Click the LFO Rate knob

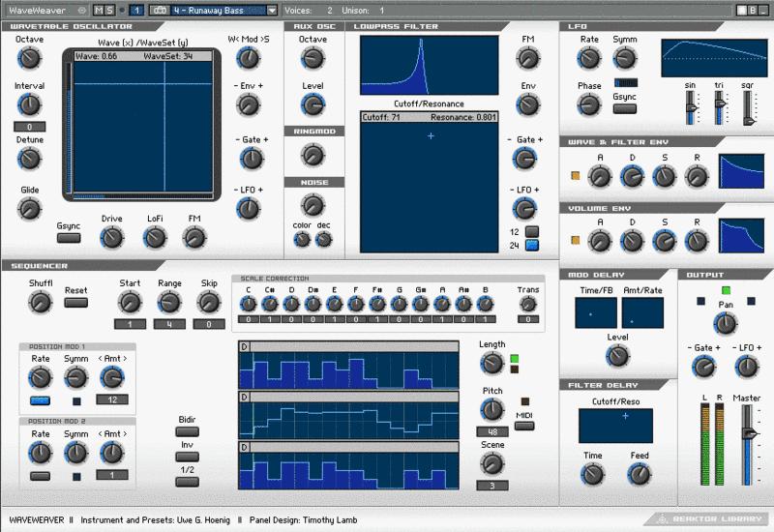coord(589,59)
